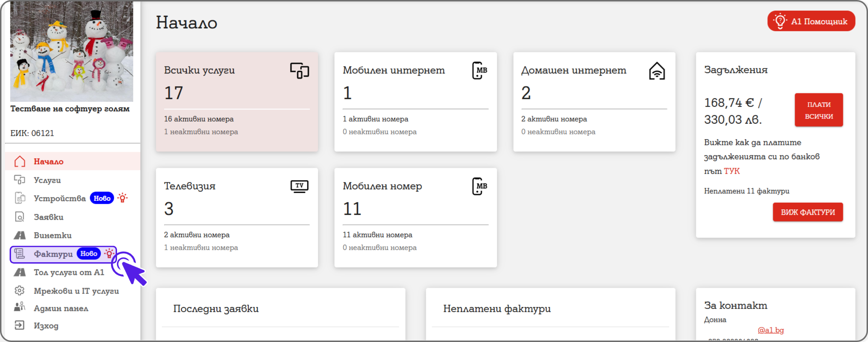Open Тол услуги от А1 menu item

coord(69,273)
